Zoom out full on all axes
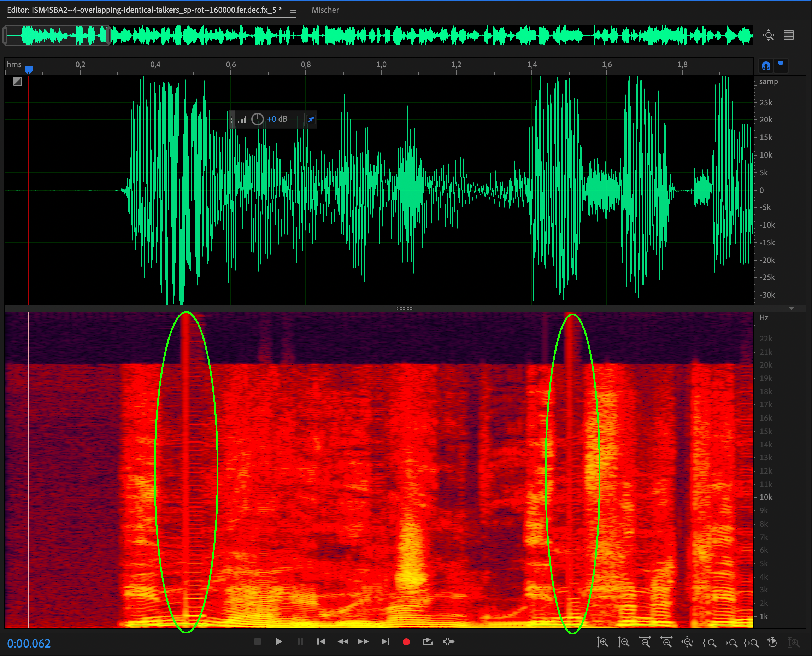This screenshot has height=656, width=812. click(687, 642)
